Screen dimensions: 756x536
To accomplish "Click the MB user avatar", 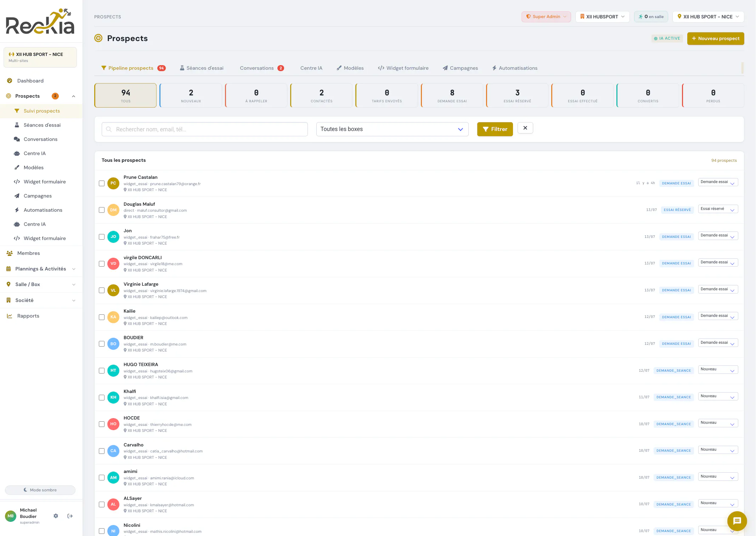I will point(11,516).
